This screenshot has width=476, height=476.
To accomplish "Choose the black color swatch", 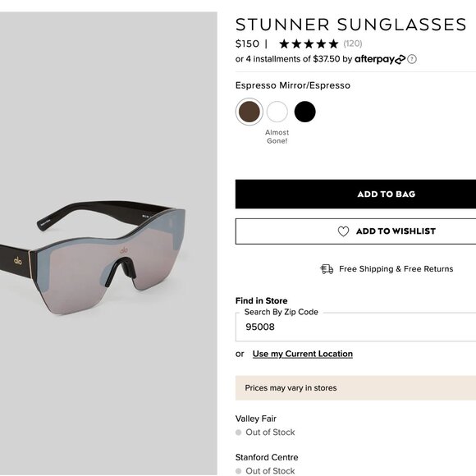I will (x=304, y=112).
